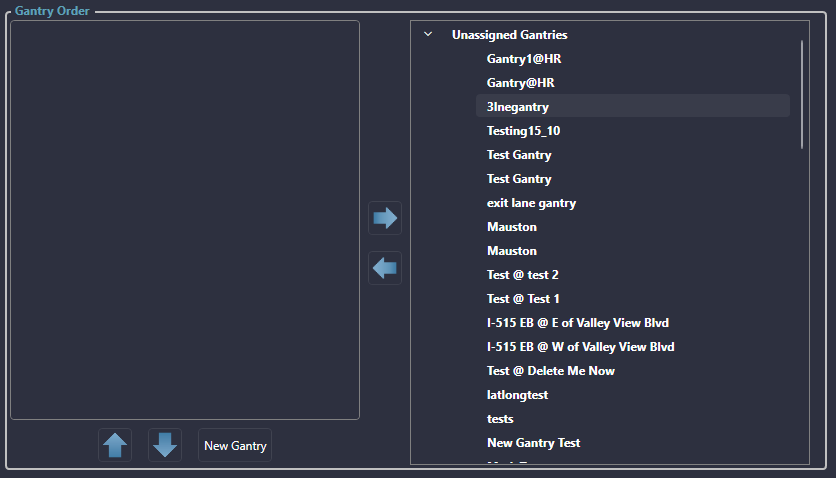Click the left-pointing blue arrow button
The height and width of the screenshot is (478, 836).
coord(385,268)
